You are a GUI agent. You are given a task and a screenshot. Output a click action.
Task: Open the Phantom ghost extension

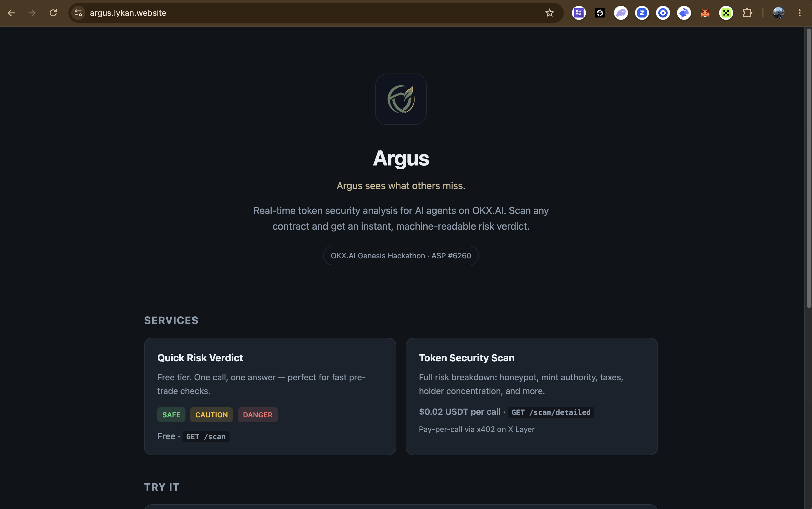(x=621, y=13)
